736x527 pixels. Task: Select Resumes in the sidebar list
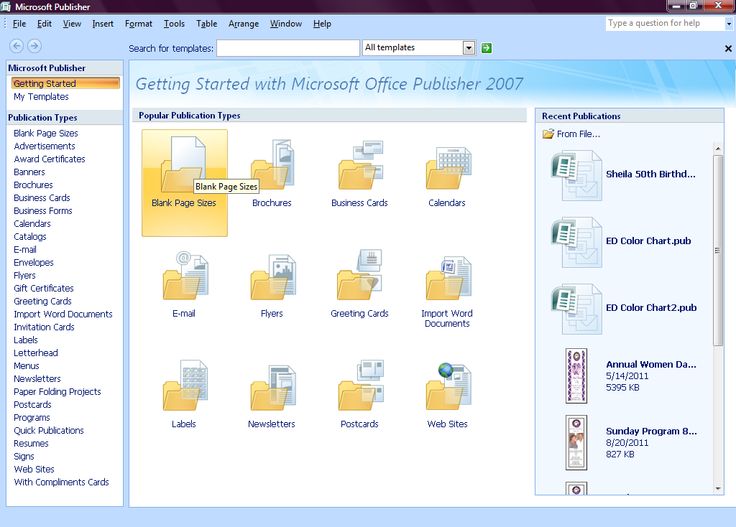(x=31, y=443)
